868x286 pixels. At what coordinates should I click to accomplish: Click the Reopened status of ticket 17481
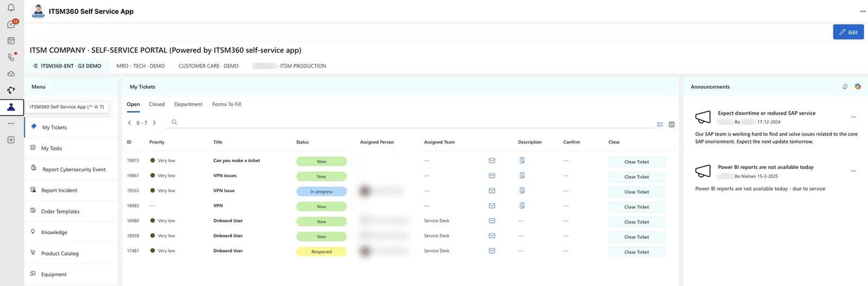321,252
